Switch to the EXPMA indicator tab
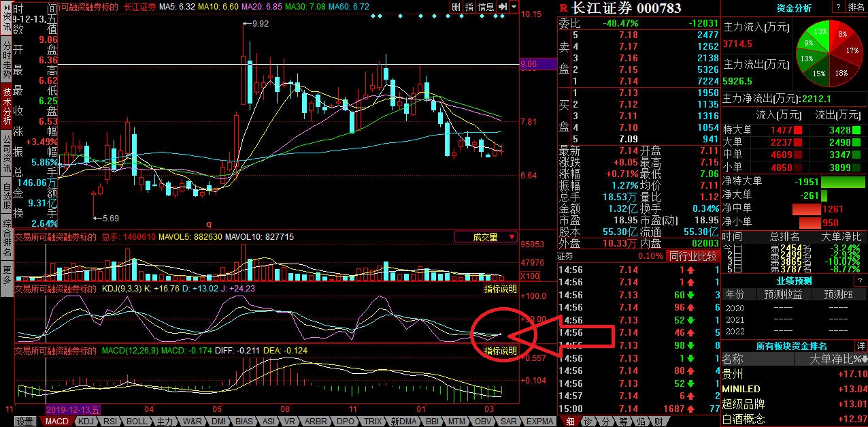868x427 pixels. 540,422
